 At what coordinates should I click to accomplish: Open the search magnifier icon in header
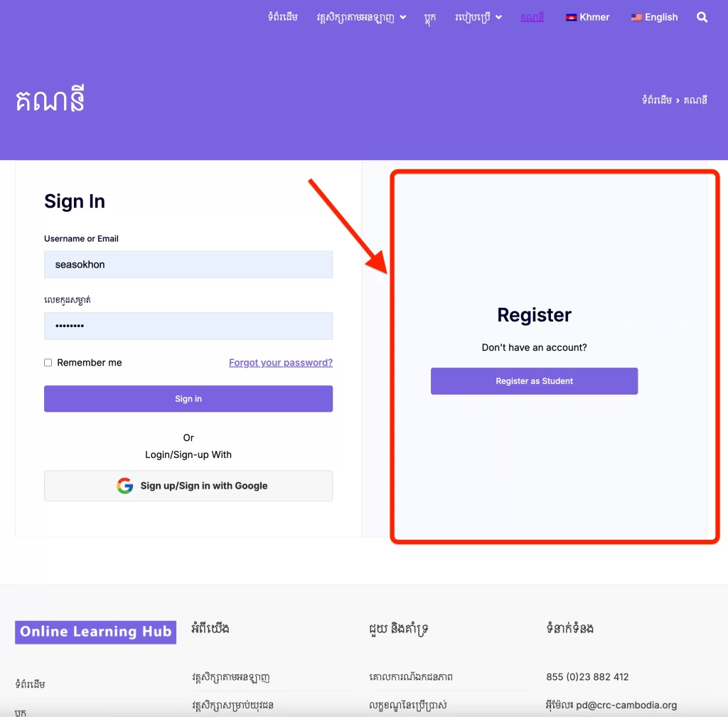tap(702, 17)
